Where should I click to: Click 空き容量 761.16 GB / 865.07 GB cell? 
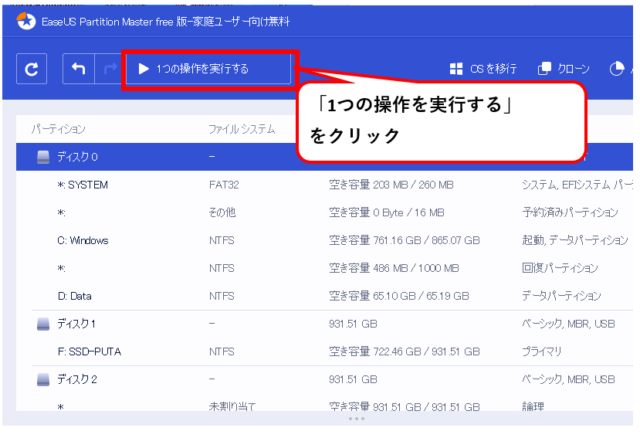[x=404, y=240]
